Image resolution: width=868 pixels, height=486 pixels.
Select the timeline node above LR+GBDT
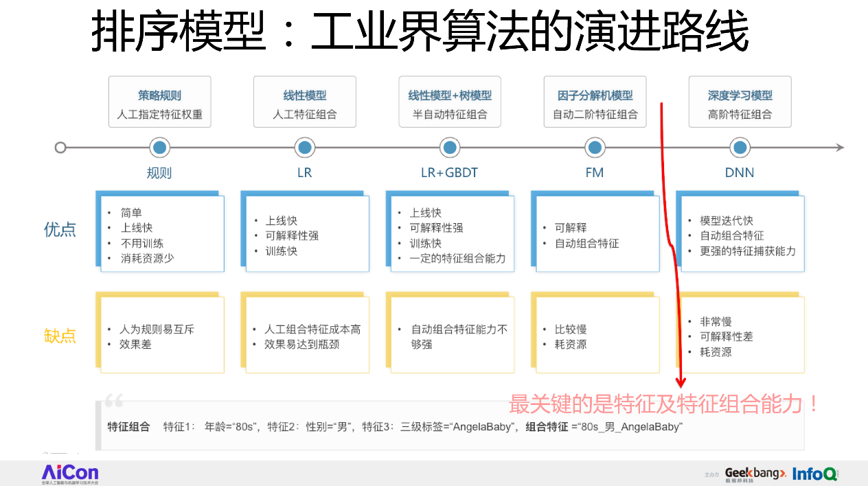[450, 147]
